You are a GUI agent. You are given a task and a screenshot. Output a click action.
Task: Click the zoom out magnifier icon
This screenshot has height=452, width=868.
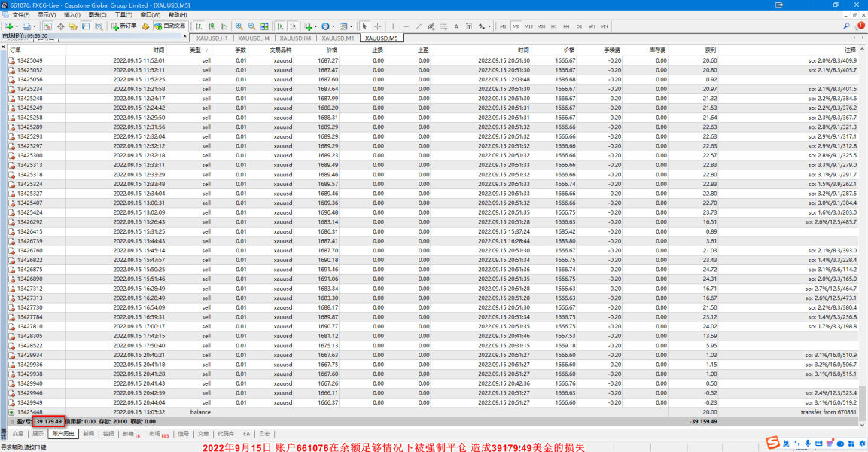click(x=252, y=26)
